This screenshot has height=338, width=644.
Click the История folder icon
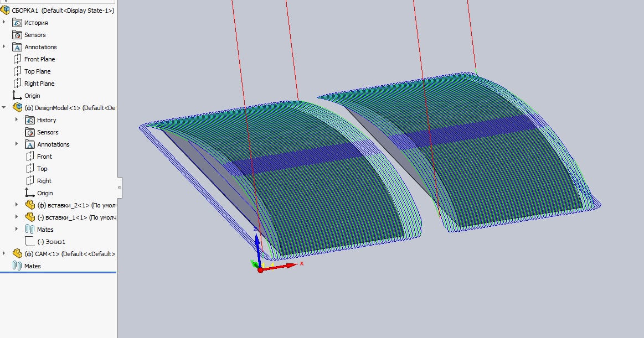pyautogui.click(x=17, y=23)
